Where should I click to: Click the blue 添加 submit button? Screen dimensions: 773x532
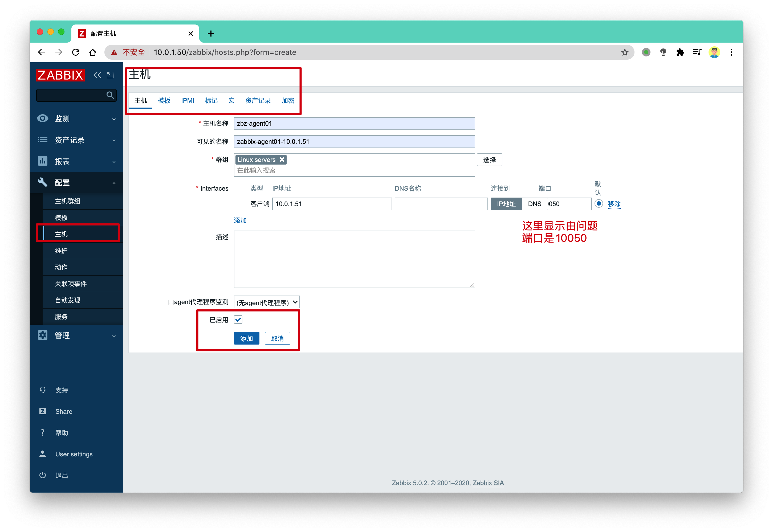click(246, 339)
